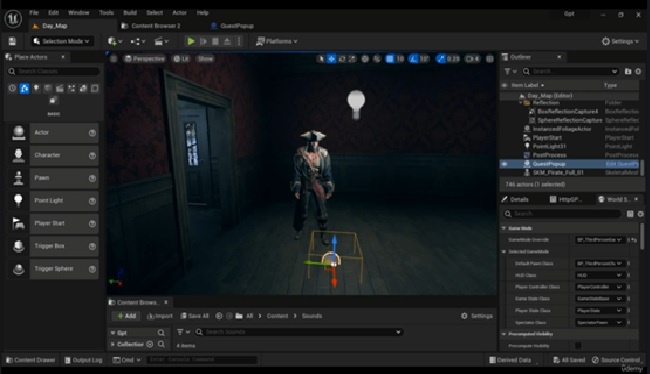
Task: Select the Visual Effects category icon
Action: (71, 88)
